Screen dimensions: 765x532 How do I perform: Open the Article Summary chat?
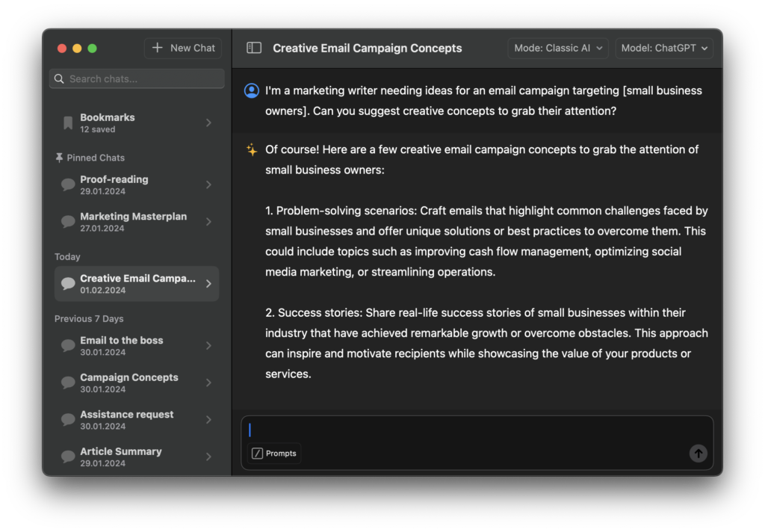[x=137, y=457]
